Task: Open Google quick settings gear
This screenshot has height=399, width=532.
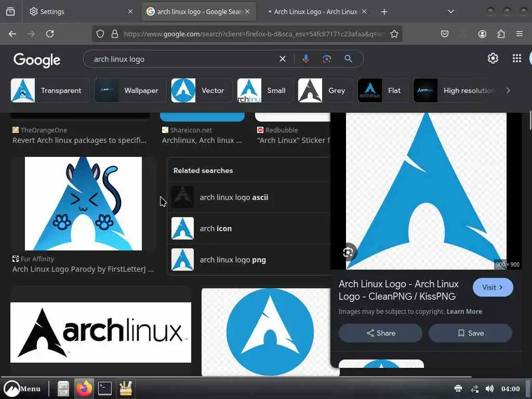Action: (x=493, y=58)
